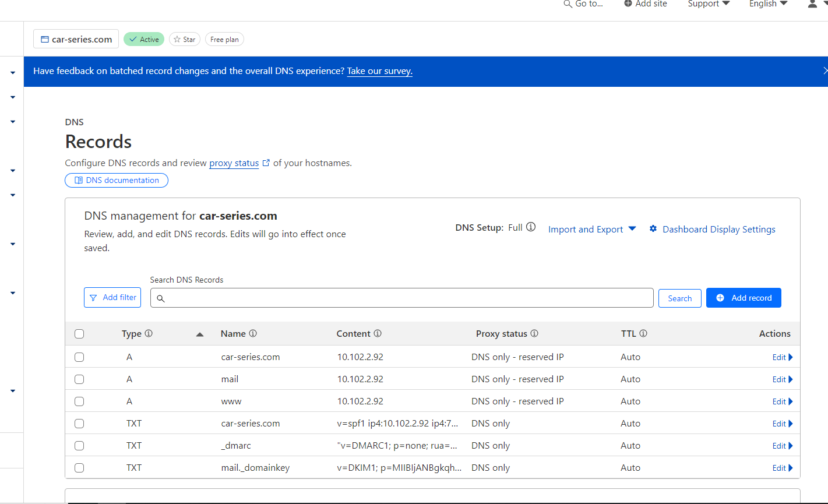Click Auto TTL in mail._domainkey row
The width and height of the screenshot is (828, 504).
tap(630, 468)
